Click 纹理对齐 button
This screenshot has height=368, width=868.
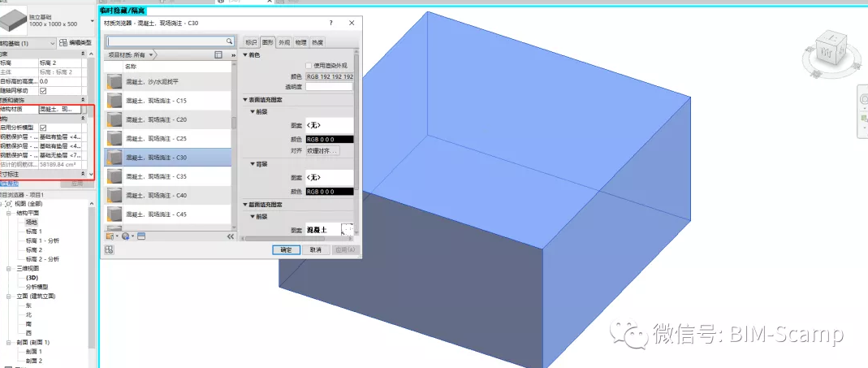click(322, 151)
